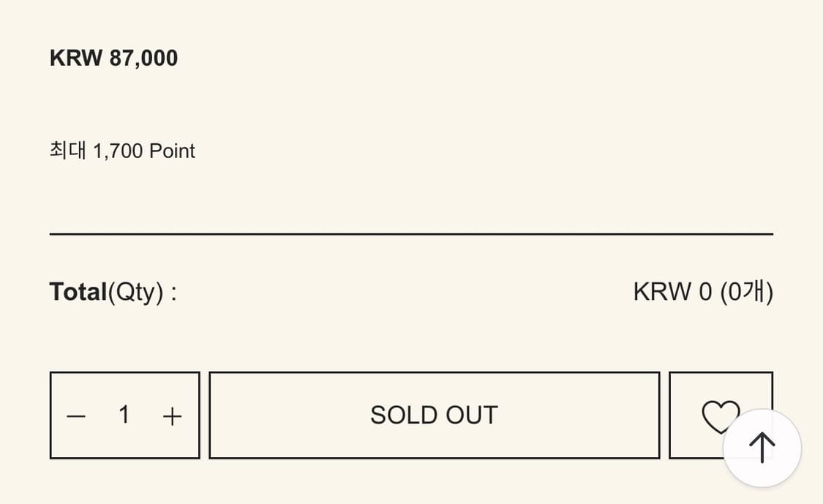Focus the quantity field showing 1
The image size is (823, 504).
(x=124, y=415)
